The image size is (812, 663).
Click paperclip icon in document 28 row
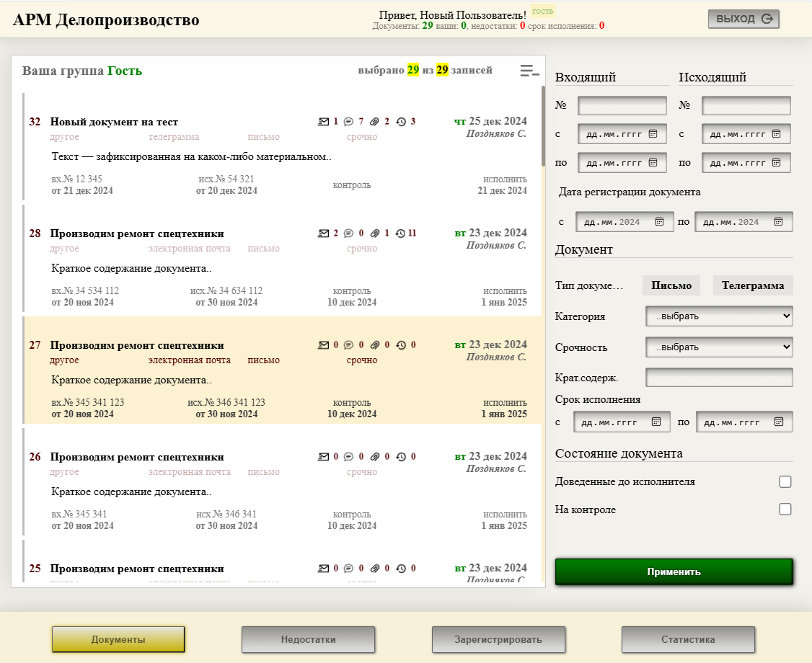click(x=375, y=233)
